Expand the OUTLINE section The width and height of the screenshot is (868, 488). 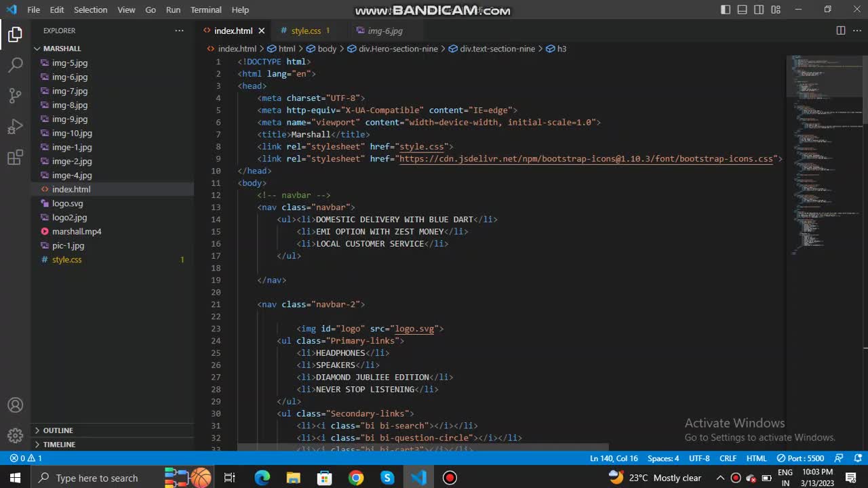(58, 430)
